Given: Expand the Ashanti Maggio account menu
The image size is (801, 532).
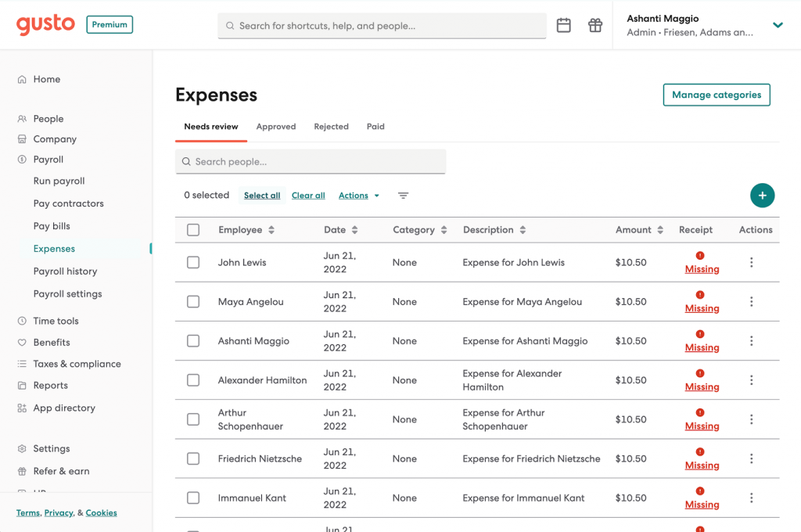Looking at the screenshot, I should point(778,25).
